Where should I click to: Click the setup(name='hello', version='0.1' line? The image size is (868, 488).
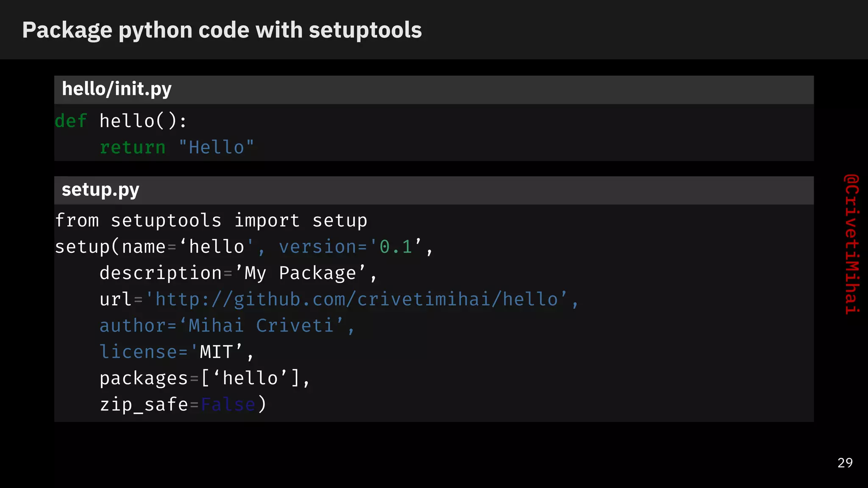[244, 247]
